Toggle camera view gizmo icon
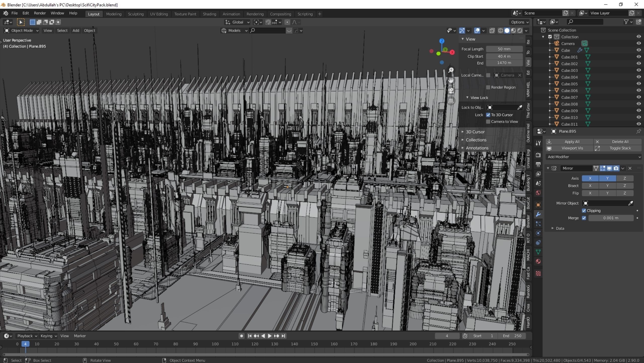 click(451, 91)
